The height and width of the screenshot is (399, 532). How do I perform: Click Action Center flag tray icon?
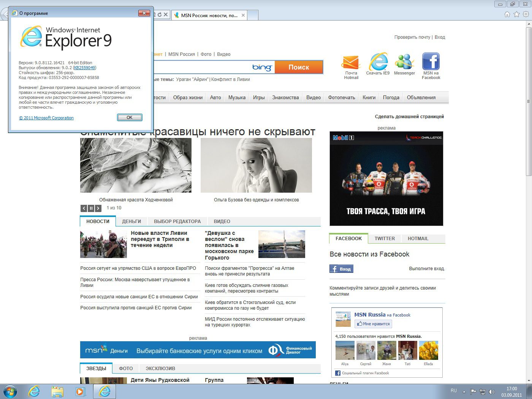tap(473, 392)
